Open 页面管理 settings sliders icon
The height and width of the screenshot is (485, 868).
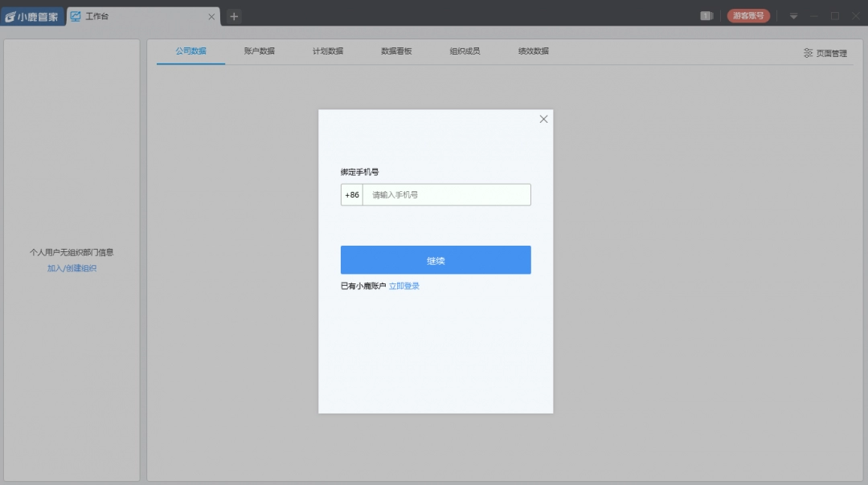[x=808, y=53]
